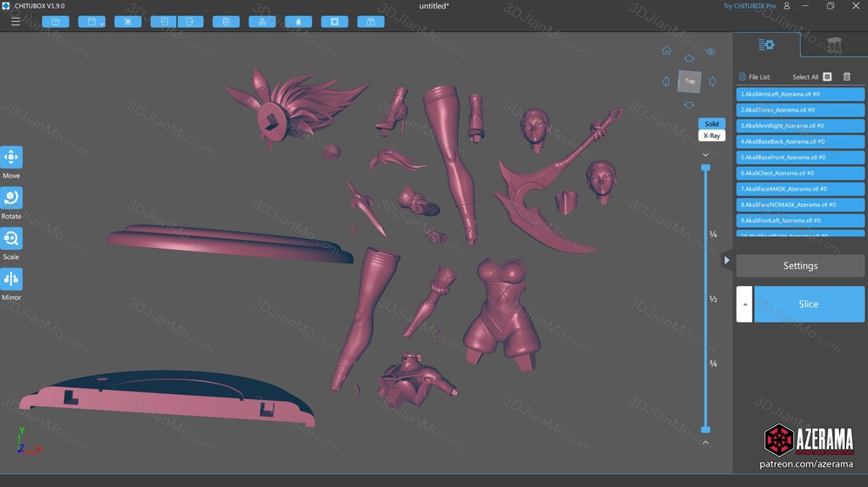Select 8.AkaliFaceNOMASK_Azerama.stl in file list
868x487 pixels.
coord(800,205)
